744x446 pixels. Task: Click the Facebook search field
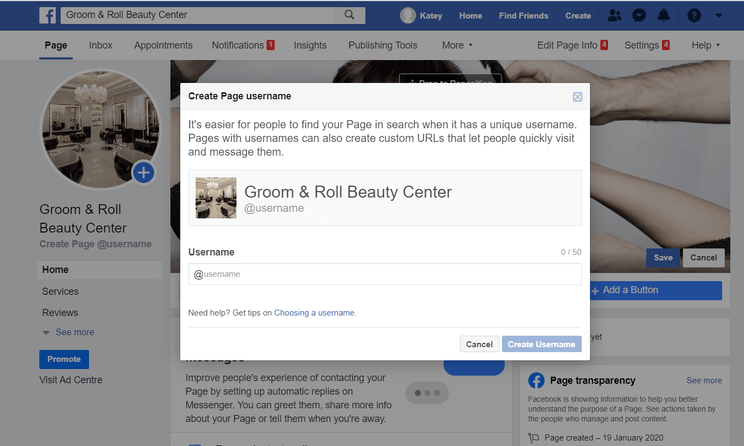tap(199, 15)
